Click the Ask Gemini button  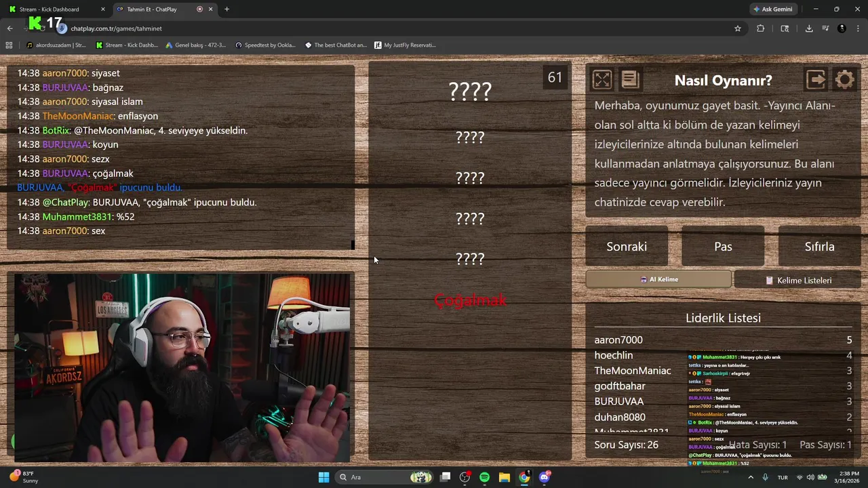pos(772,9)
